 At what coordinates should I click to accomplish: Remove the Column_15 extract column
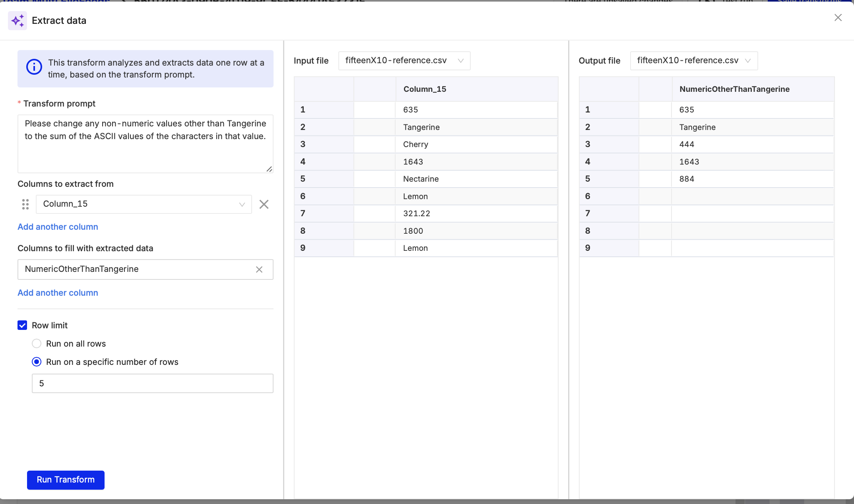264,204
